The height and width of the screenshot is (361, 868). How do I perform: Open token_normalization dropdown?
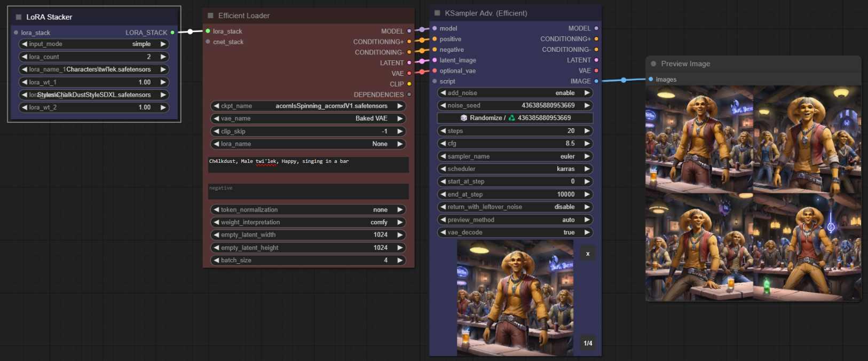[308, 210]
